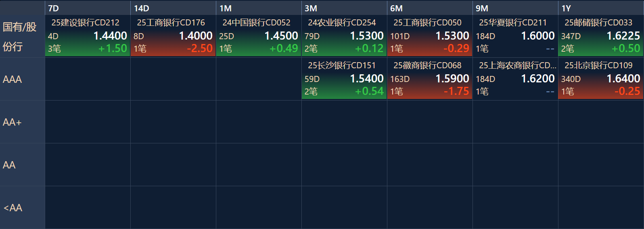Viewport: 644px width, 229px height.
Task: Select the 1Y tenor column header
Action: point(601,8)
